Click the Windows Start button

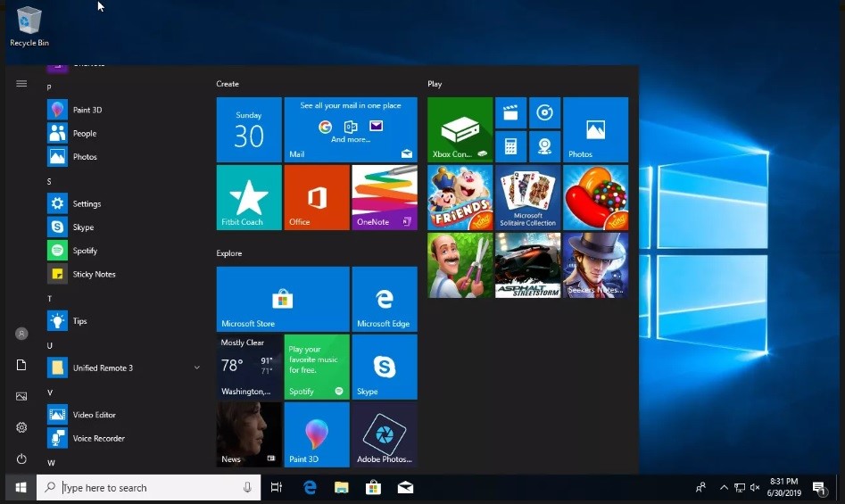(x=21, y=488)
